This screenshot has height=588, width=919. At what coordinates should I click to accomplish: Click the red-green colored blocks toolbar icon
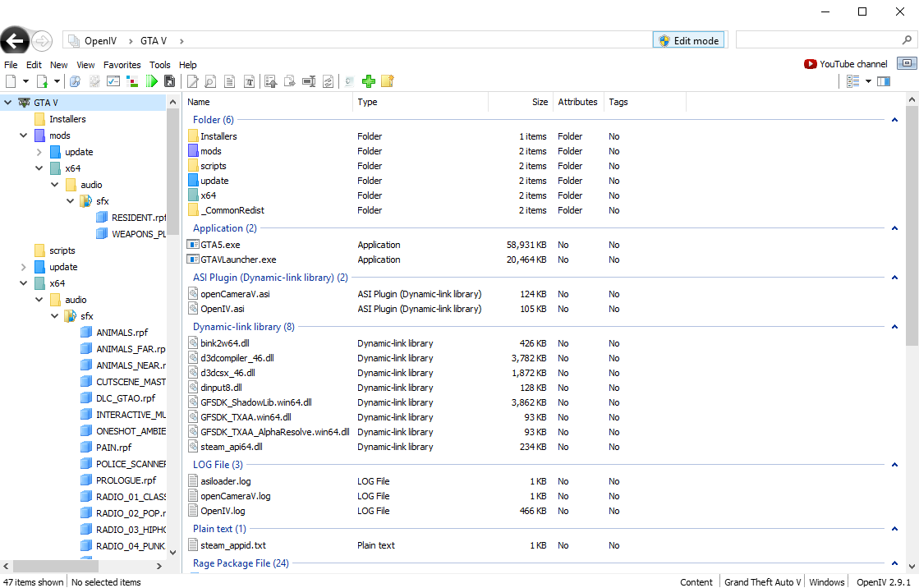tap(132, 81)
